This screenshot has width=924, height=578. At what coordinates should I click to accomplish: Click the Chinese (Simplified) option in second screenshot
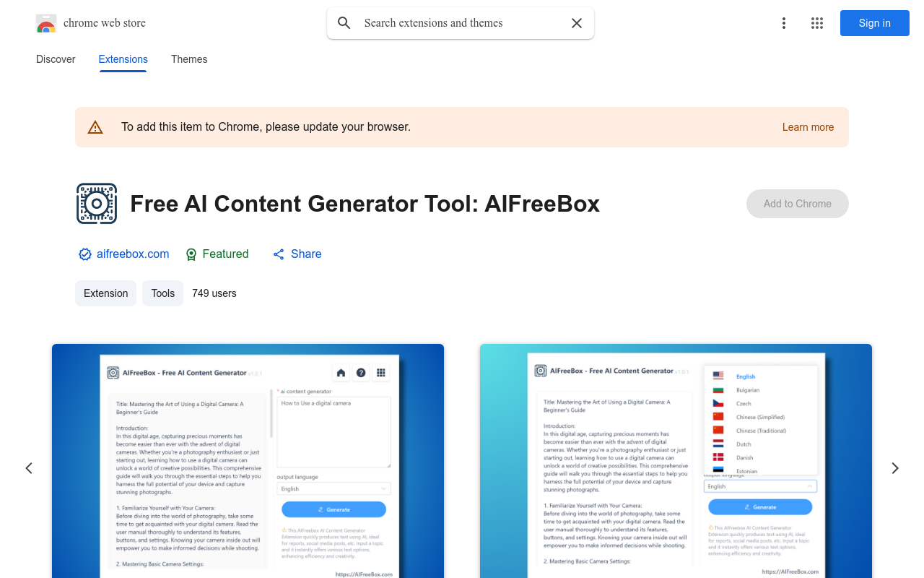760,417
